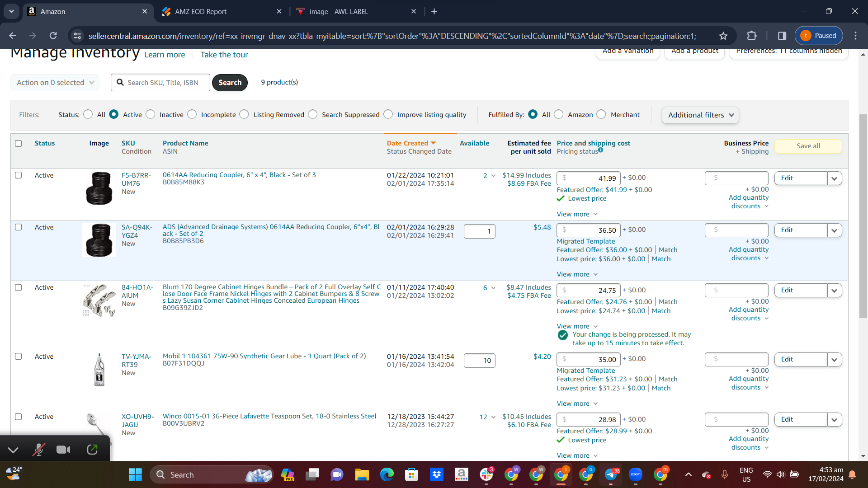Go back to the previous page
This screenshot has width=868, height=488.
13,36
